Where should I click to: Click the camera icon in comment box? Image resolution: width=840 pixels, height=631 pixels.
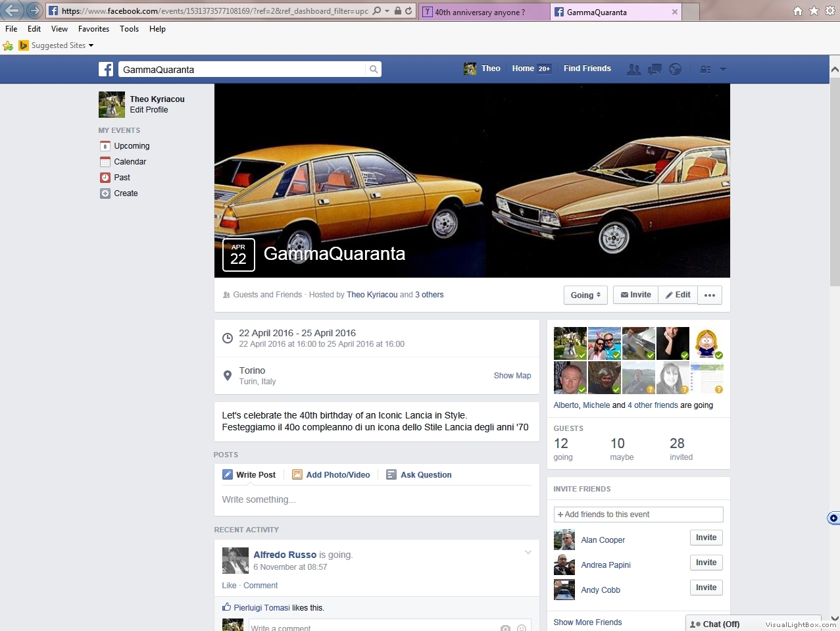click(x=505, y=628)
